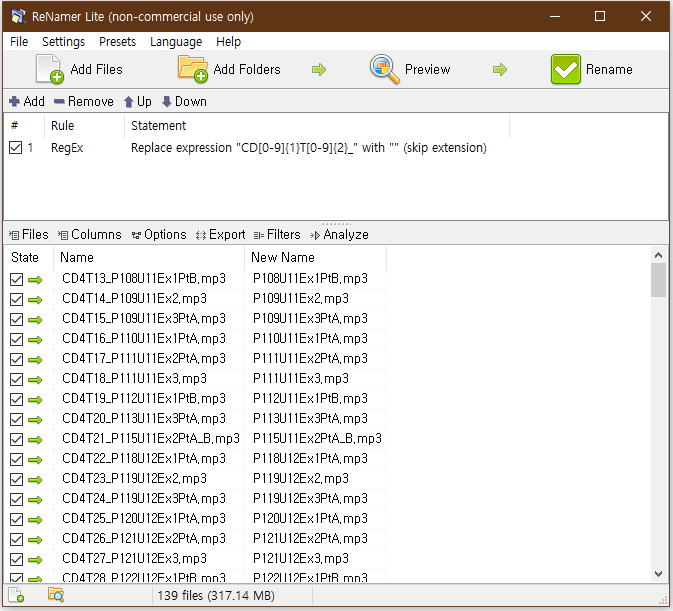Open the Presets menu
Viewport: 673px width, 611px height.
click(117, 42)
